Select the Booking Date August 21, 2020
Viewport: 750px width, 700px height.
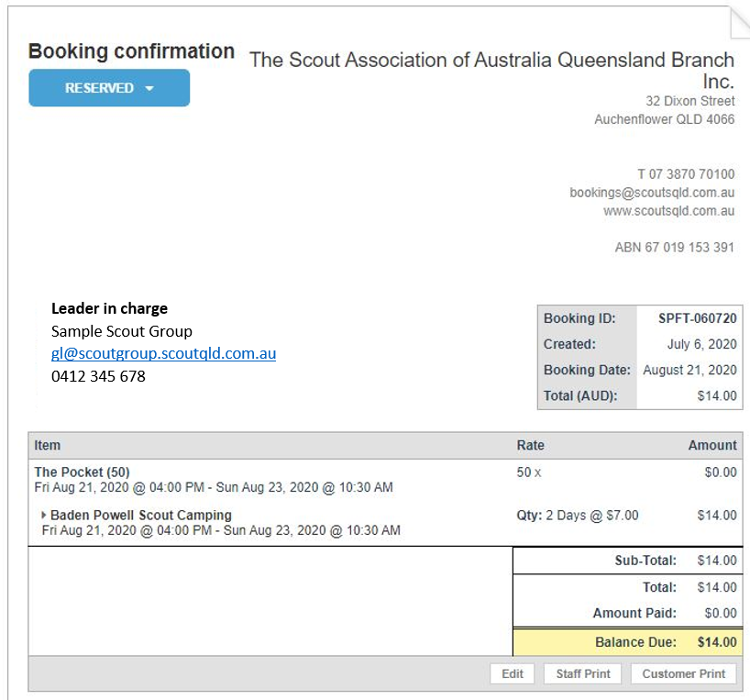[x=689, y=370]
